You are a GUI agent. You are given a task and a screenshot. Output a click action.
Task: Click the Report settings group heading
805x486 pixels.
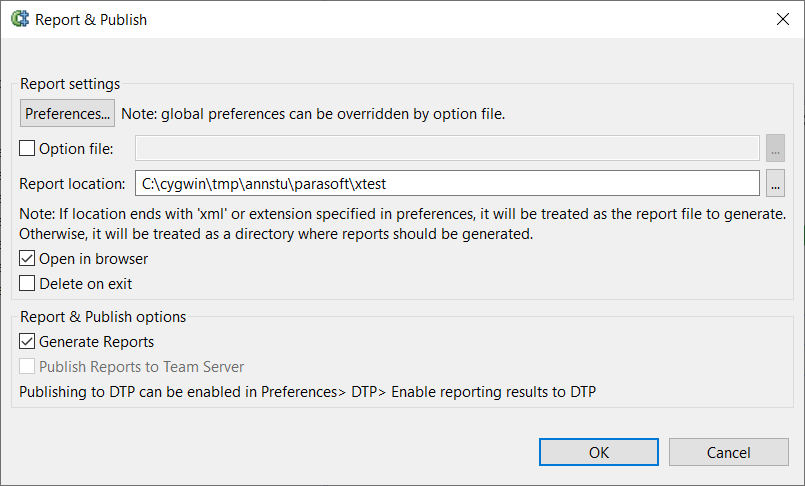pyautogui.click(x=70, y=84)
